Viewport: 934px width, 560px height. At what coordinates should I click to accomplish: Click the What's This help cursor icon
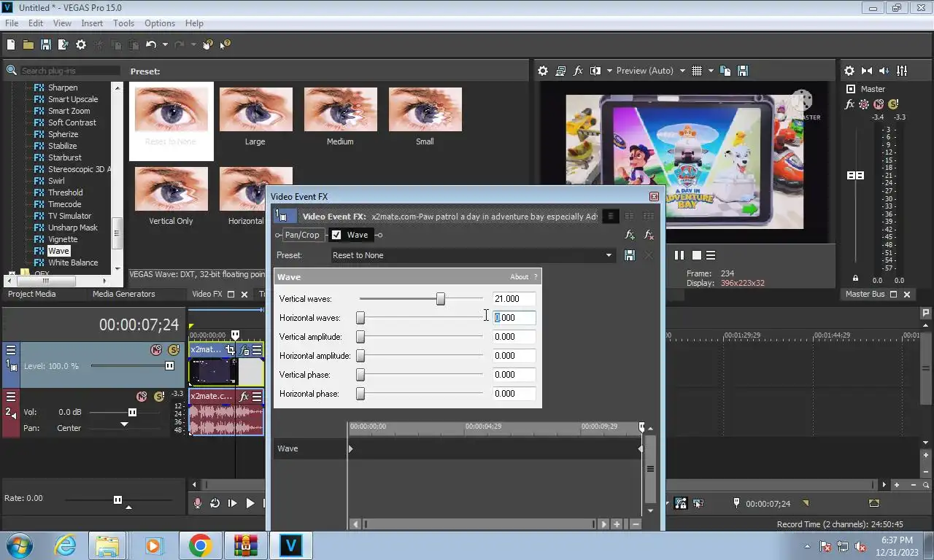coord(225,44)
